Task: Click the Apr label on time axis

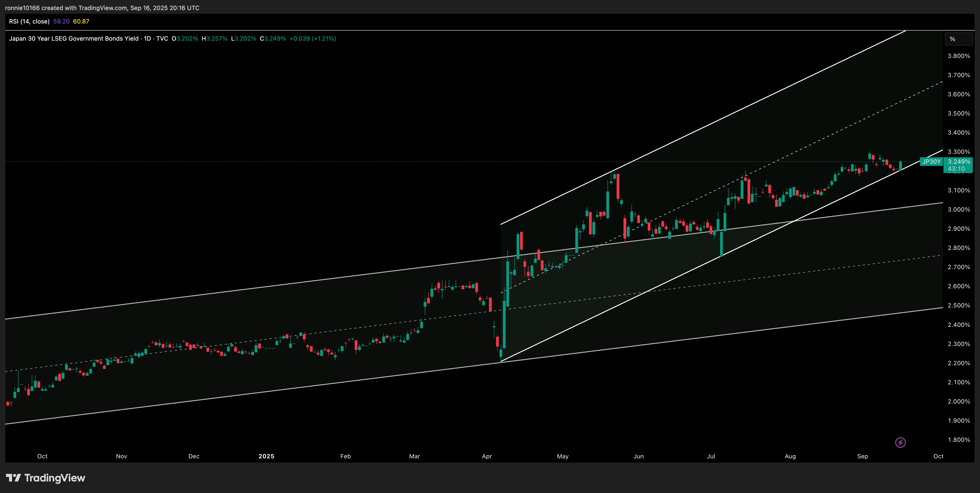Action: [487, 456]
